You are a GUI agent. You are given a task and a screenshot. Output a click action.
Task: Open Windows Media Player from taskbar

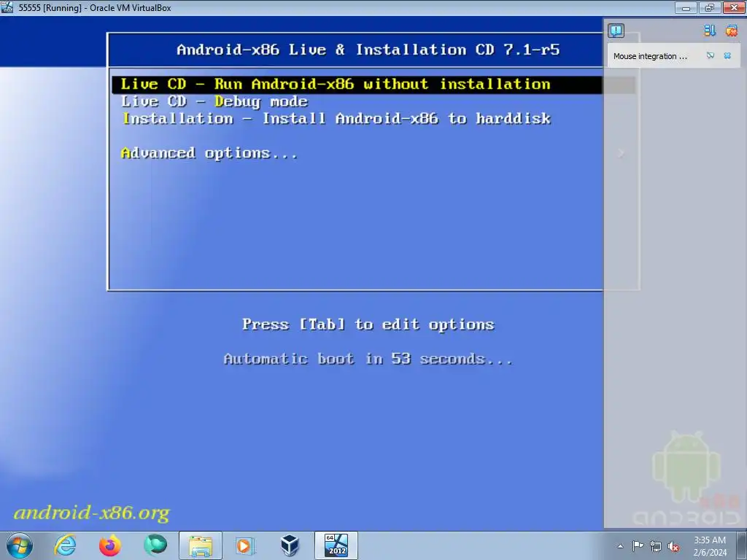coord(245,545)
